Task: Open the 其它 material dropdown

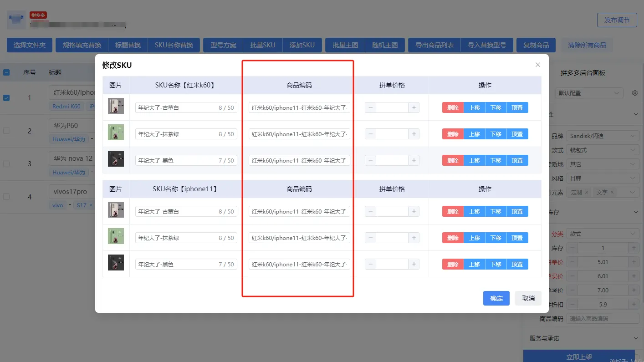Action: tap(602, 164)
